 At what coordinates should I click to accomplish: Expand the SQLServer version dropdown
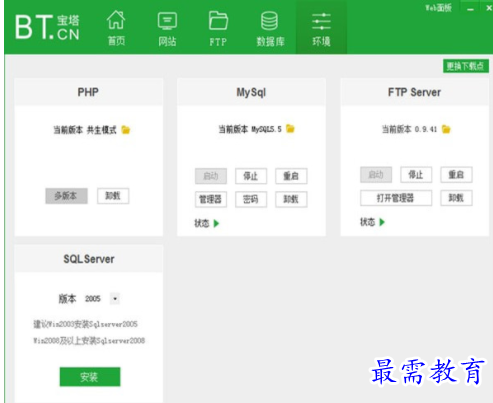[115, 299]
